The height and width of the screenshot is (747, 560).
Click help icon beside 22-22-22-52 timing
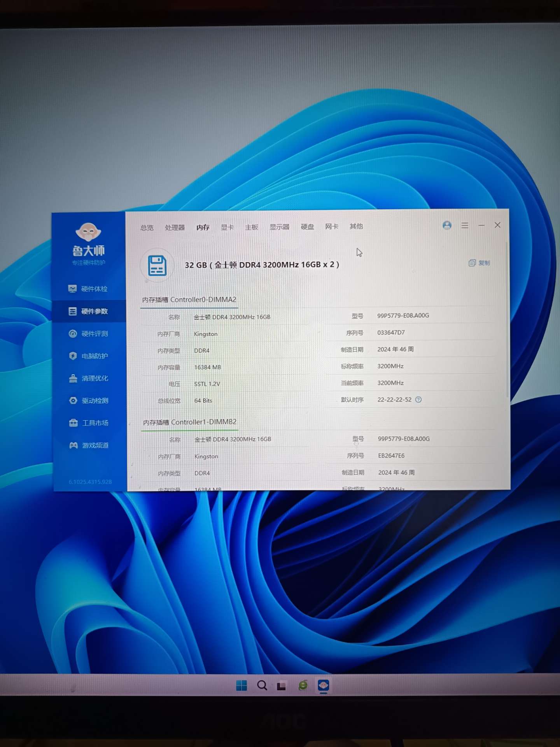point(418,400)
